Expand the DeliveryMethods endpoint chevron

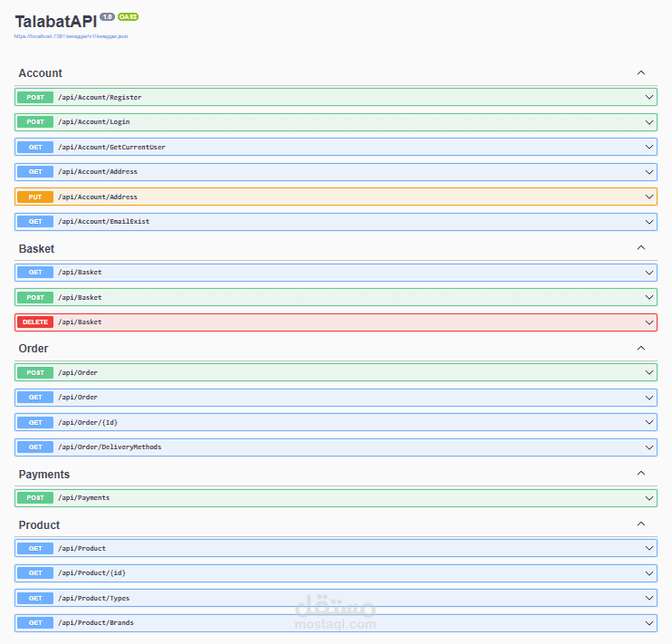tap(649, 447)
